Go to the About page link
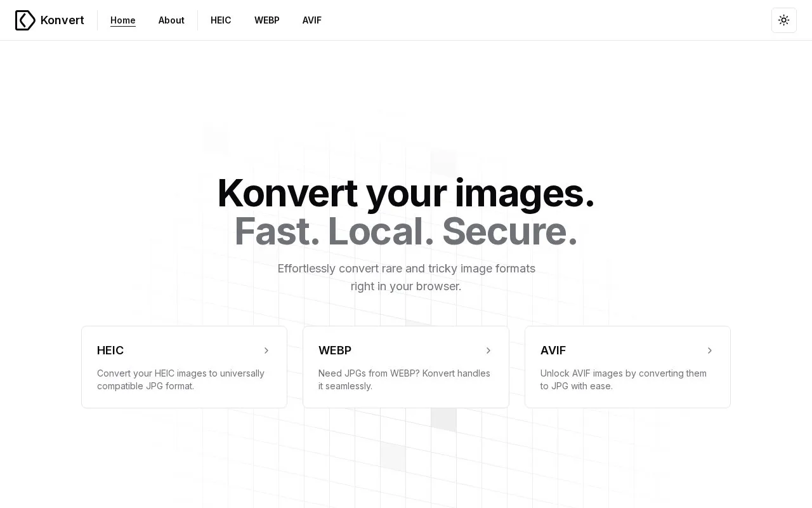 point(171,20)
